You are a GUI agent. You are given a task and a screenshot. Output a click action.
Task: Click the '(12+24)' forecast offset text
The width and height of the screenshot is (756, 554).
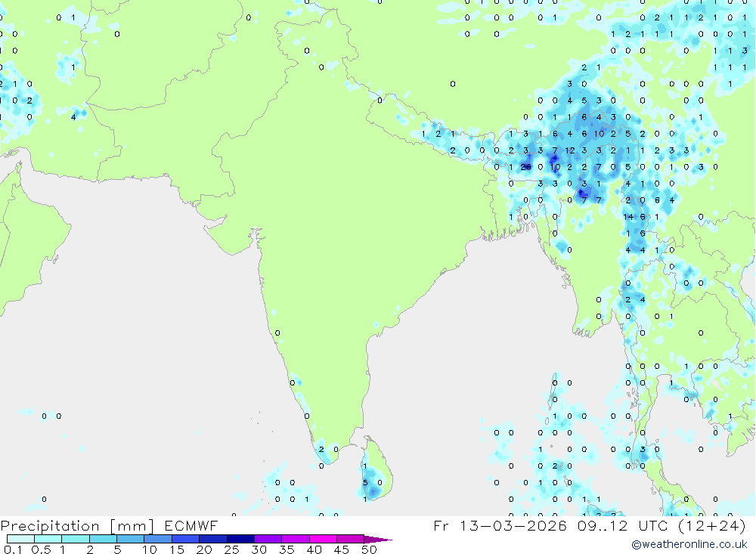click(x=711, y=525)
